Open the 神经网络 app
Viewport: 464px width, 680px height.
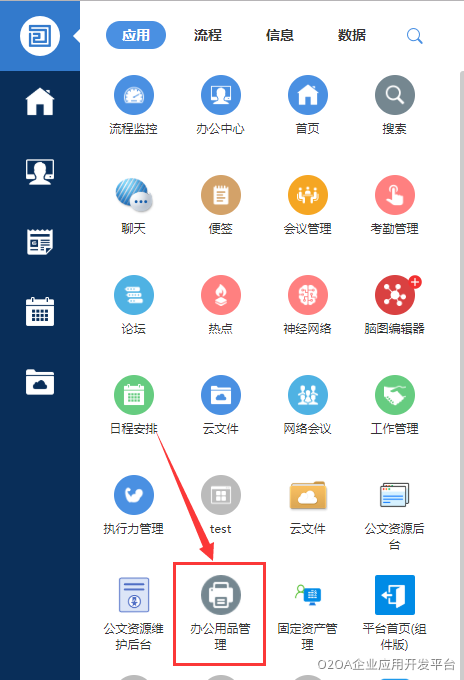pyautogui.click(x=308, y=305)
